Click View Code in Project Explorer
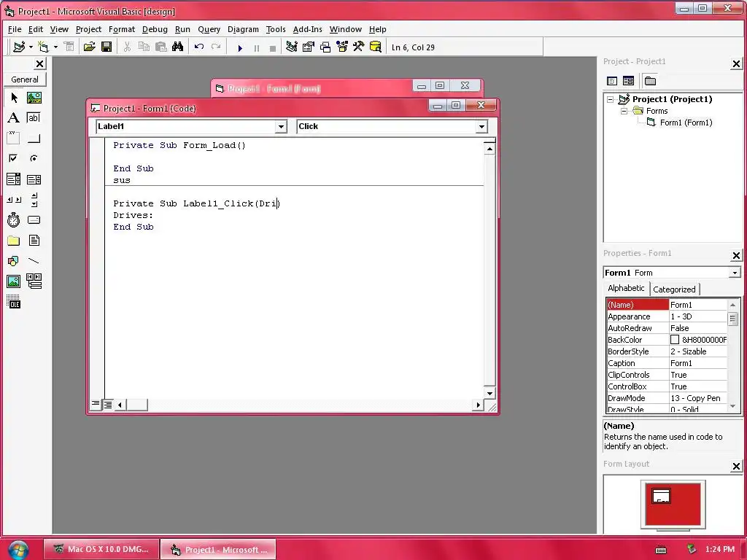This screenshot has height=560, width=747. tap(612, 81)
